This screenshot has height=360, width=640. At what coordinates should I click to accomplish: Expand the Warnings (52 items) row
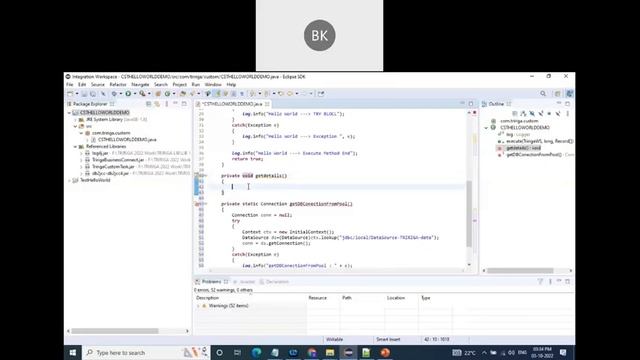click(199, 306)
